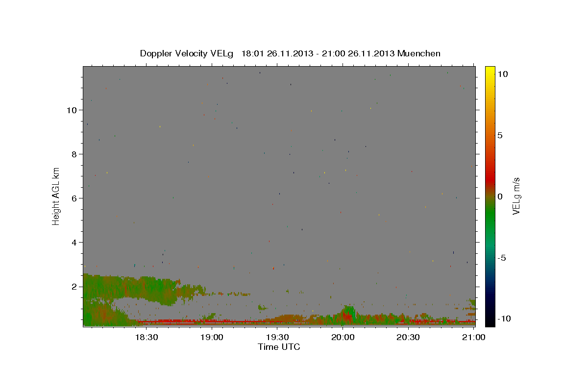Click the height axis label '4'
Viewport: 588px width, 392px height.
tap(75, 243)
